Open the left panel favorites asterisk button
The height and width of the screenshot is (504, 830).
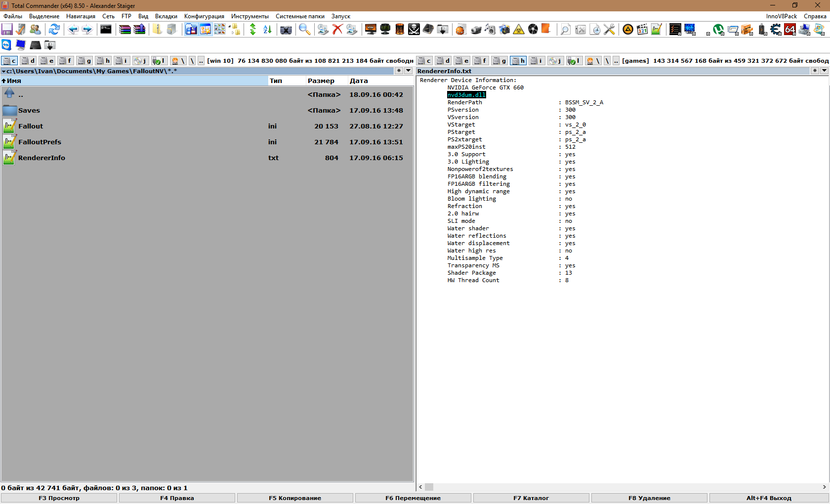pyautogui.click(x=399, y=71)
